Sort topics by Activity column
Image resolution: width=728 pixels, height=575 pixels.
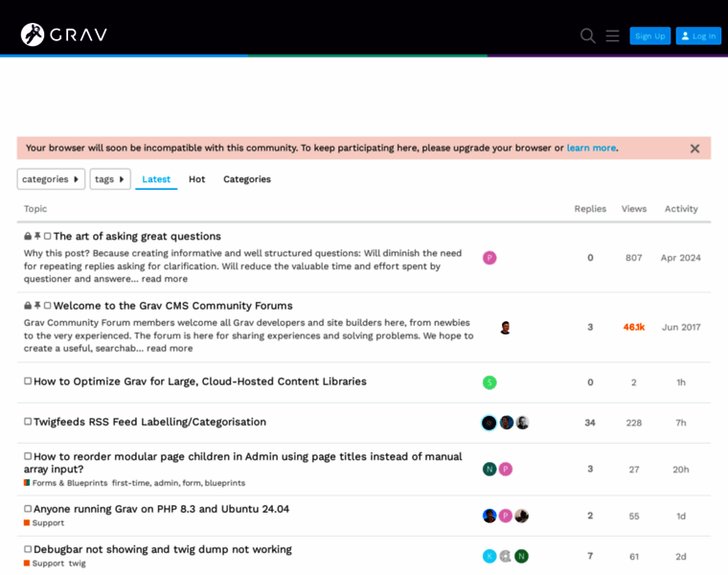(681, 209)
